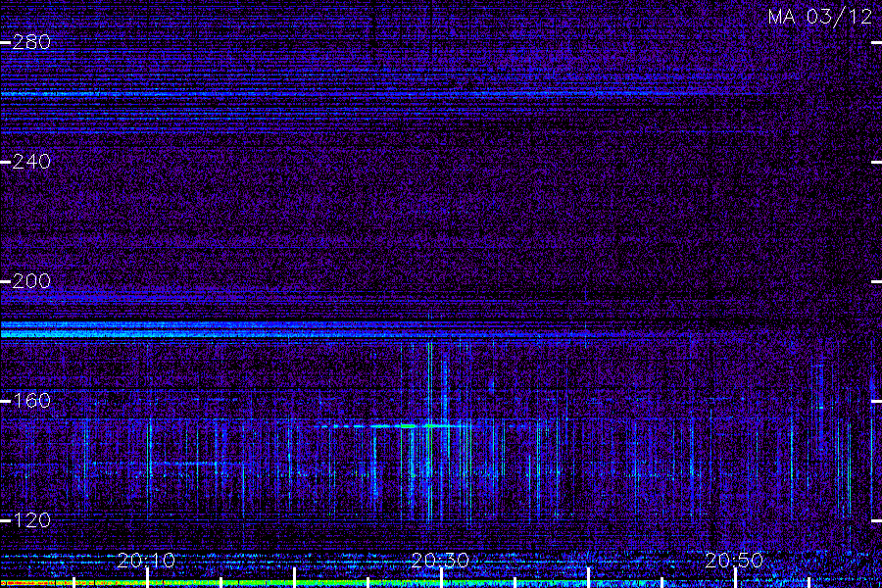Click the 200 frequency axis label
This screenshot has width=882, height=588.
(31, 281)
